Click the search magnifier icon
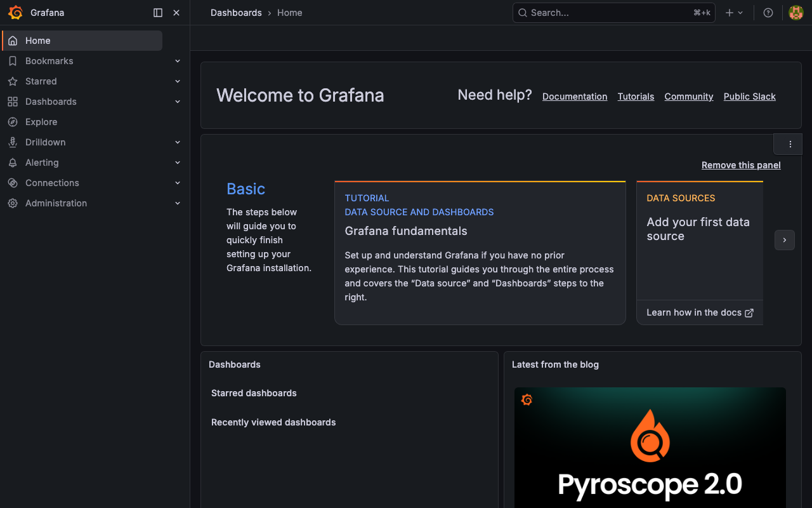 (523, 13)
